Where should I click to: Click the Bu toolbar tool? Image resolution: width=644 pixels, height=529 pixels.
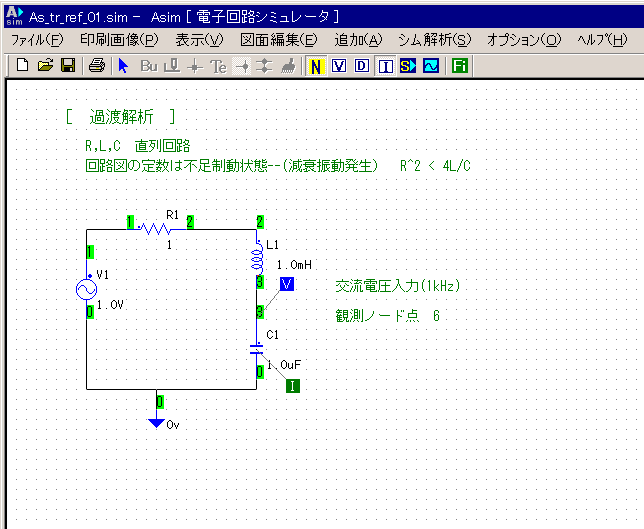tap(149, 66)
